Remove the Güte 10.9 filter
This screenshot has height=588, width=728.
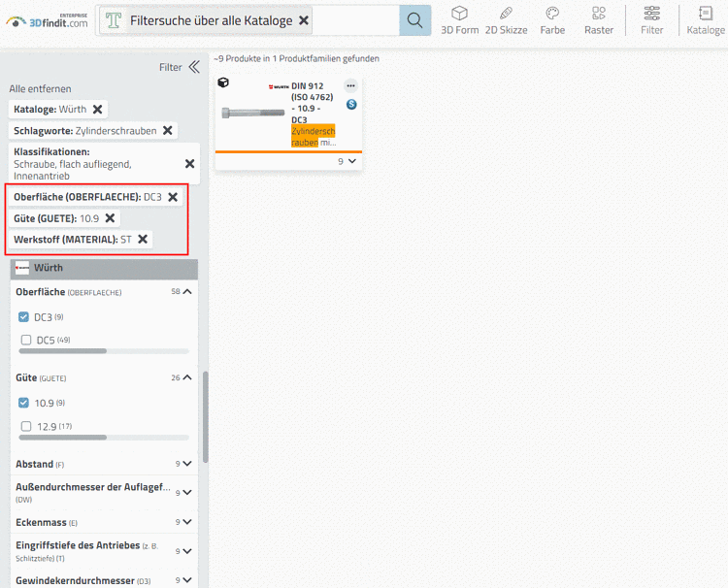[x=110, y=218]
